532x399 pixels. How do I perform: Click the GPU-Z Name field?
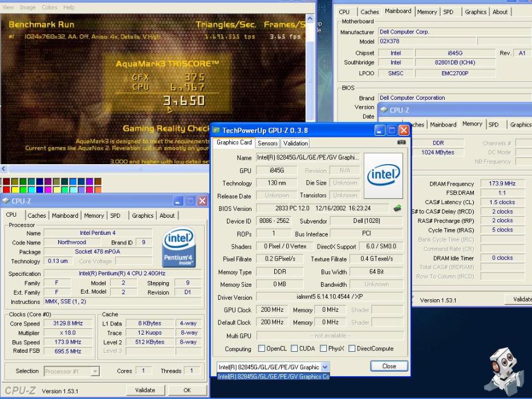tap(308, 157)
